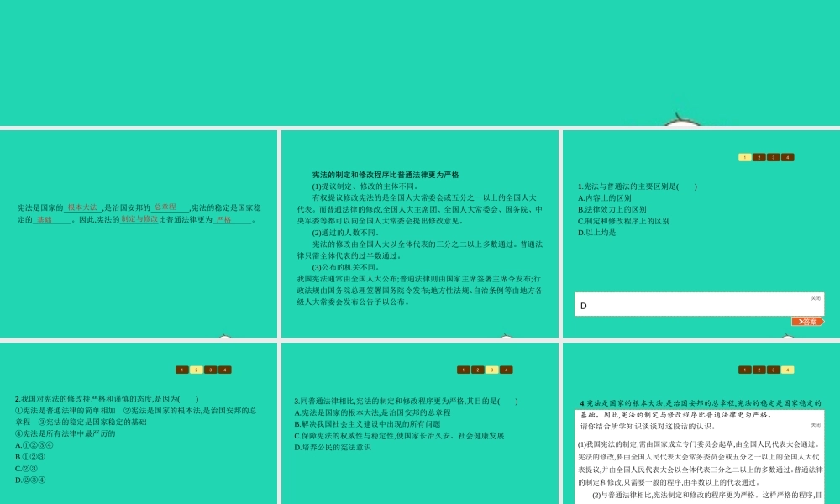Select highlighted tab 3 on question 3 slide
This screenshot has width=840, height=504.
coord(491,370)
